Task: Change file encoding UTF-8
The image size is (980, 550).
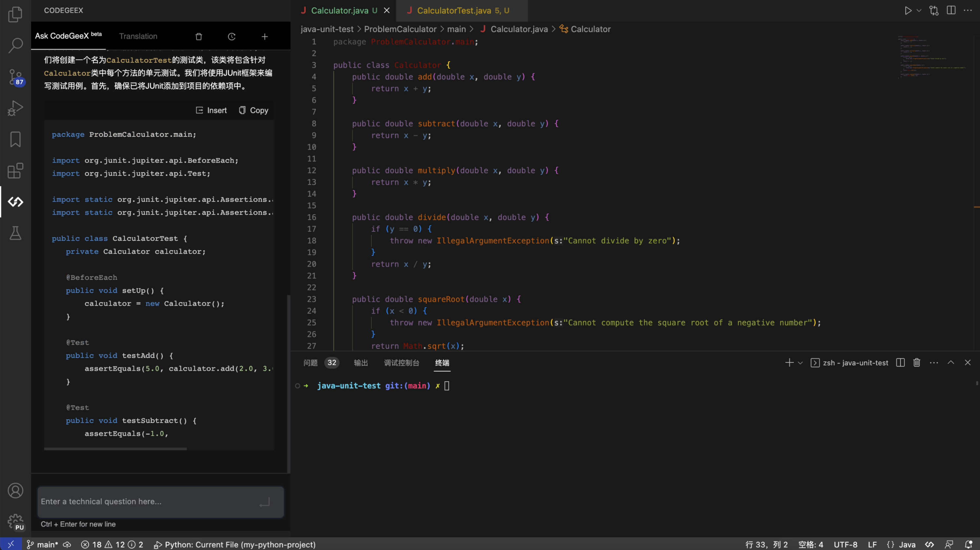Action: 845,544
